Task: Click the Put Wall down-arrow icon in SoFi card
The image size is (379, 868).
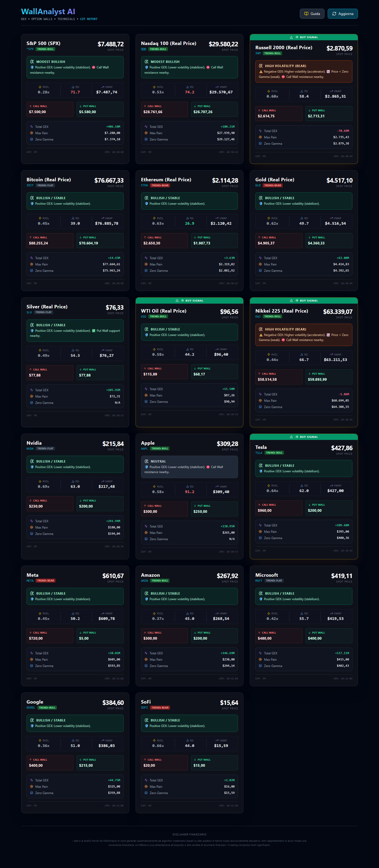Action: click(x=195, y=760)
